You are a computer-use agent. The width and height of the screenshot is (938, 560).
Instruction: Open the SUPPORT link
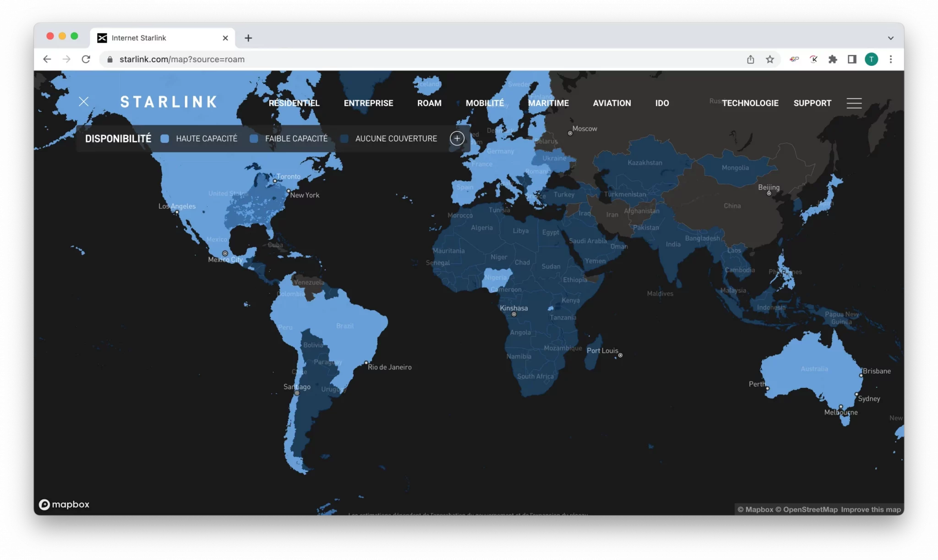point(812,103)
